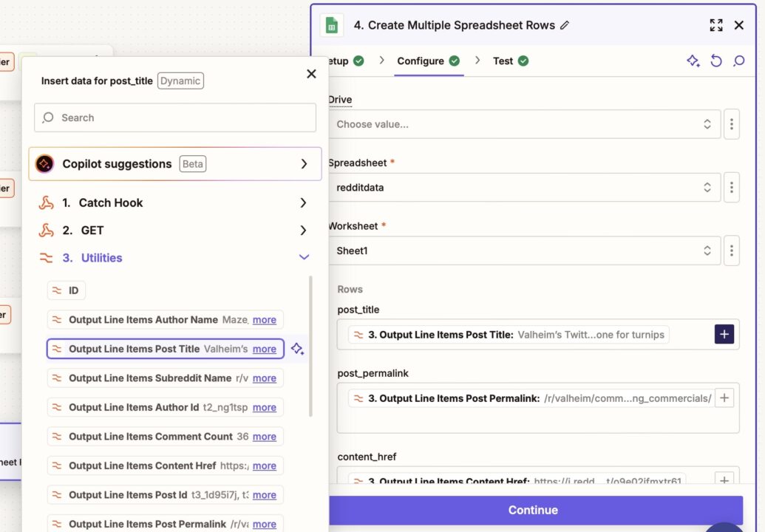Select Output Line Items Author Id
The image size is (765, 532).
165,408
